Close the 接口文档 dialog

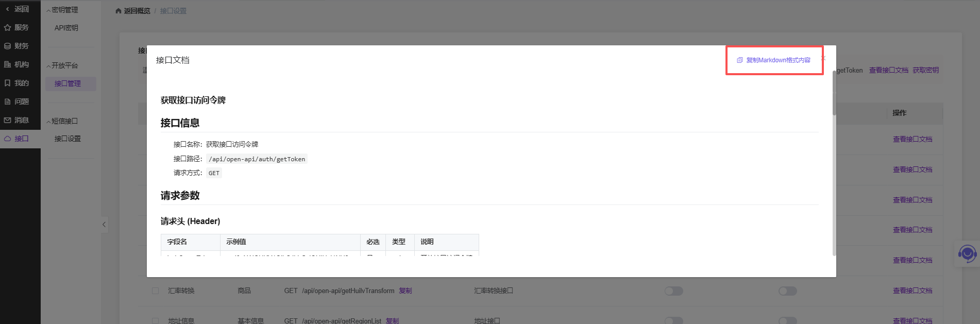tap(823, 58)
